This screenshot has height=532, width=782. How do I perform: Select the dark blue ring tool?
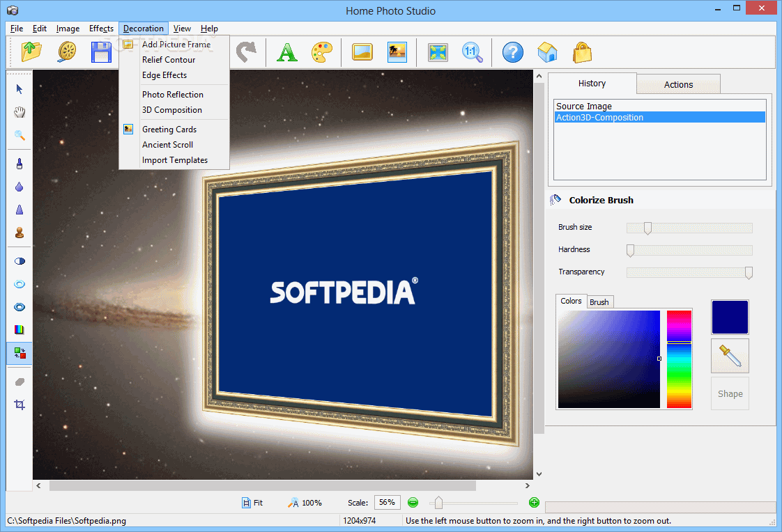pos(20,307)
